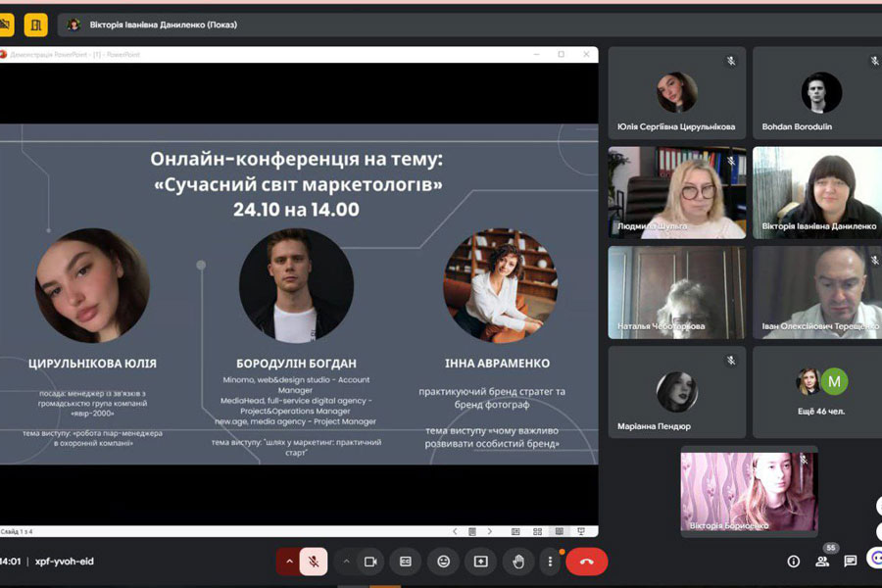This screenshot has height=588, width=882.
Task: Click name ЦИРУЛЬНІКОВА ЮЛІЯ on slide
Action: pos(92,364)
